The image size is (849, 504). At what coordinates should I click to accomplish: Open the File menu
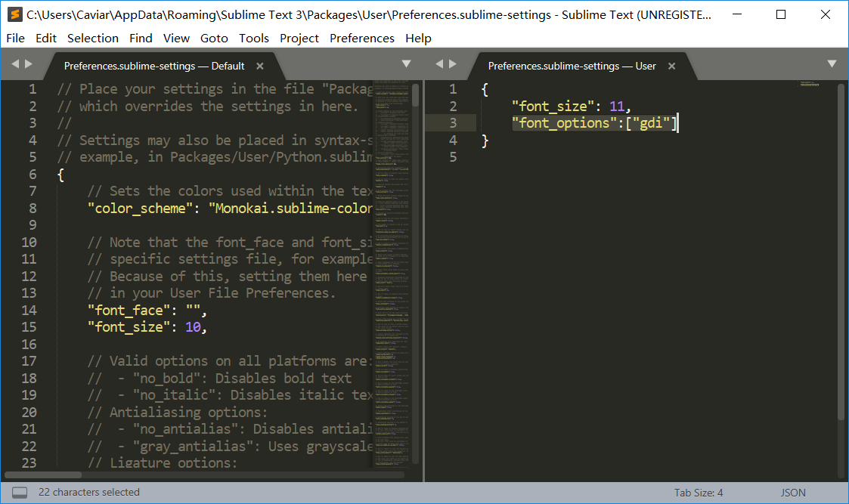(15, 39)
